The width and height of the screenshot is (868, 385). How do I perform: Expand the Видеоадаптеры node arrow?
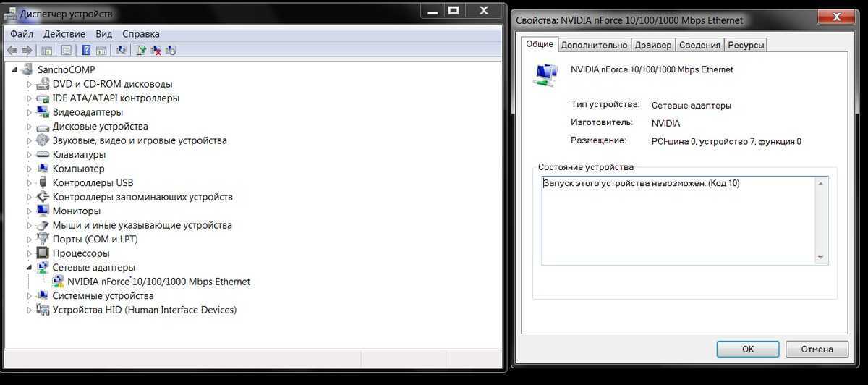[x=30, y=111]
